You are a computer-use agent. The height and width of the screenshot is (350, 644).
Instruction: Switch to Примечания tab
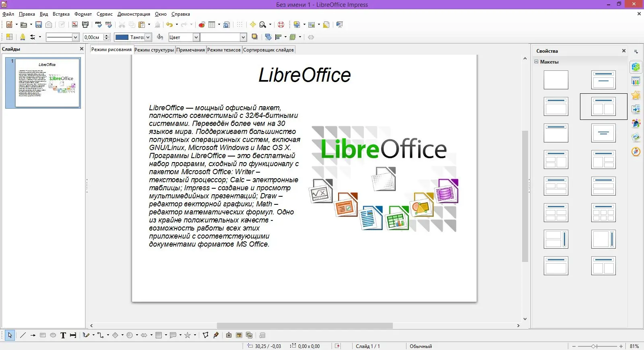click(x=191, y=50)
